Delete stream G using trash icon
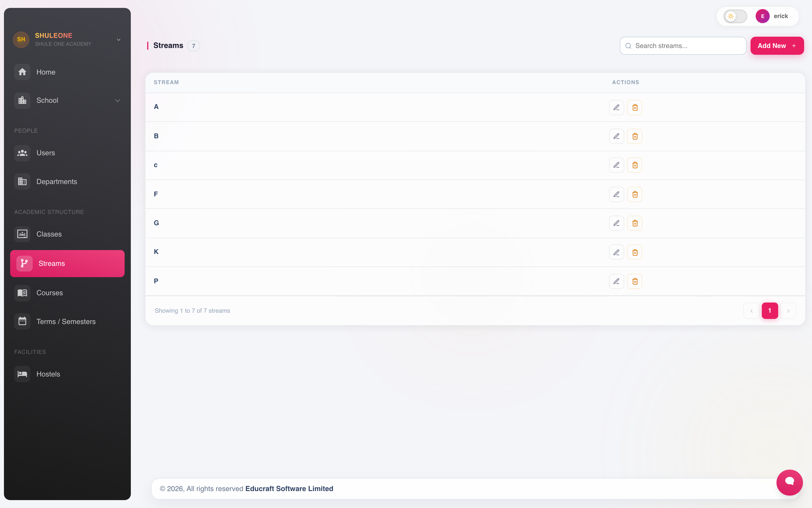Screen dimensions: 812x508 pyautogui.click(x=635, y=224)
